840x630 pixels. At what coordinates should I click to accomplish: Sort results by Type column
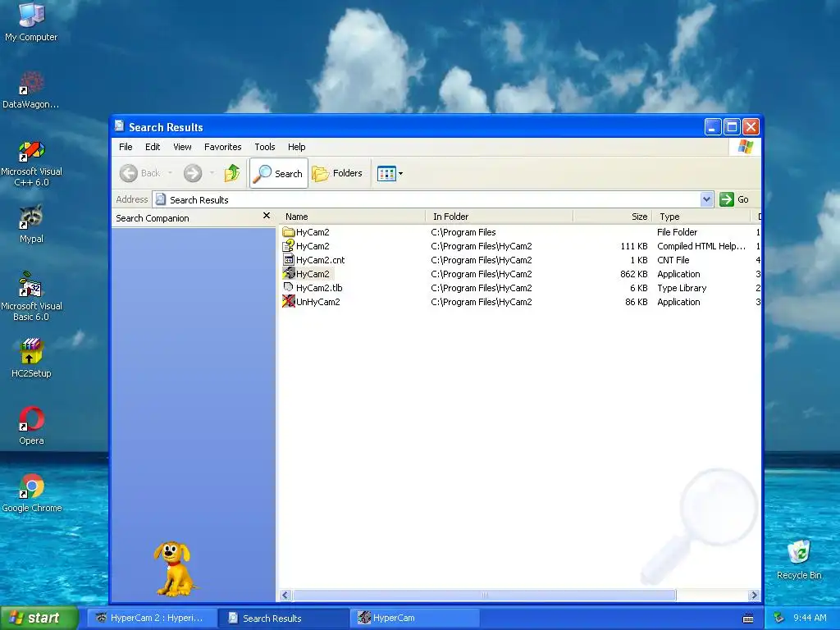coord(701,217)
